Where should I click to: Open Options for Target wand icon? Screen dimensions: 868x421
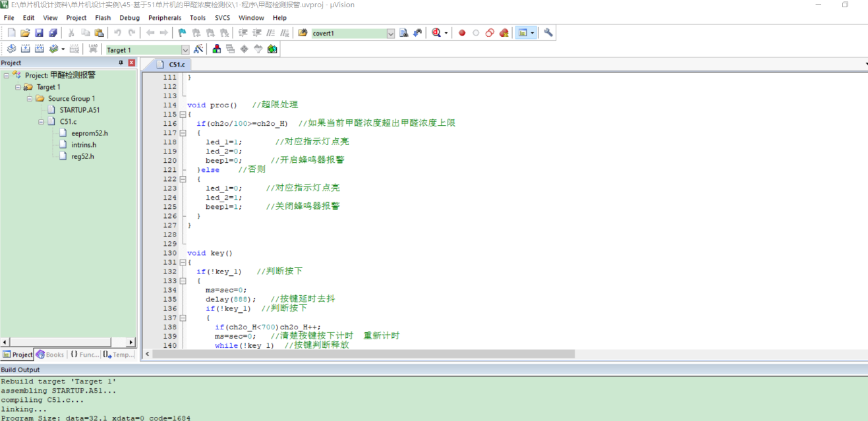(198, 49)
